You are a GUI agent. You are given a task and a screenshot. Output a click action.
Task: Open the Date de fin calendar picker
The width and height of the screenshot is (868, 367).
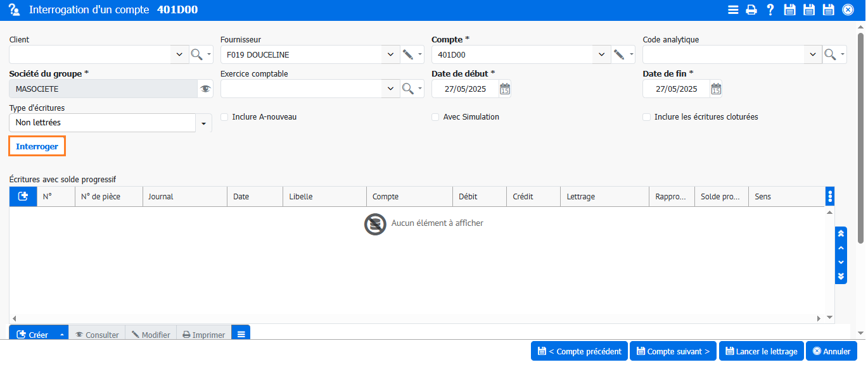click(x=715, y=89)
